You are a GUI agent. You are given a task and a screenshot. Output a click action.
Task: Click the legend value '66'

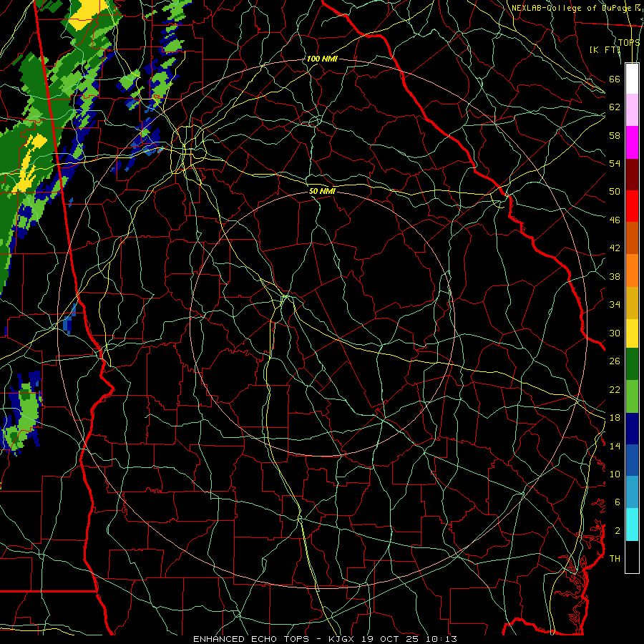coord(615,79)
